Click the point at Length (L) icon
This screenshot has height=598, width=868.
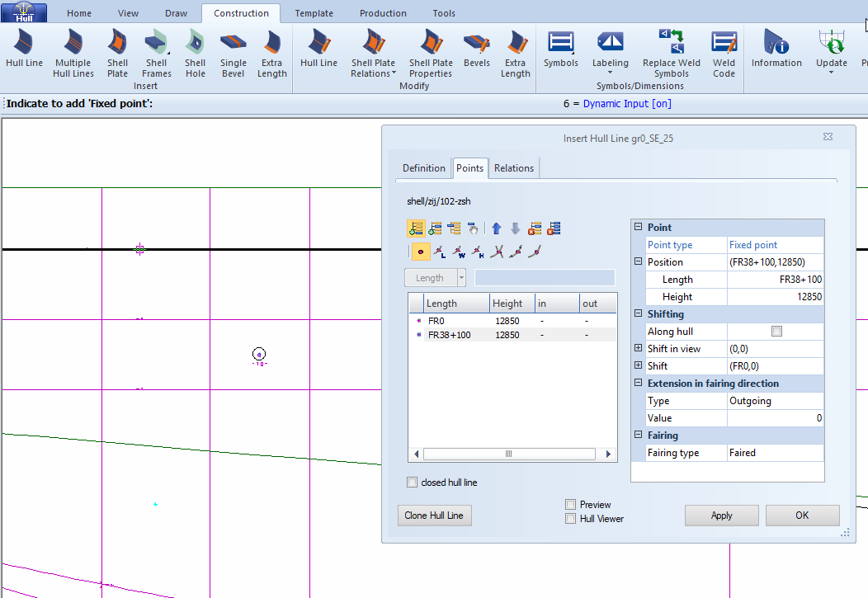click(440, 252)
